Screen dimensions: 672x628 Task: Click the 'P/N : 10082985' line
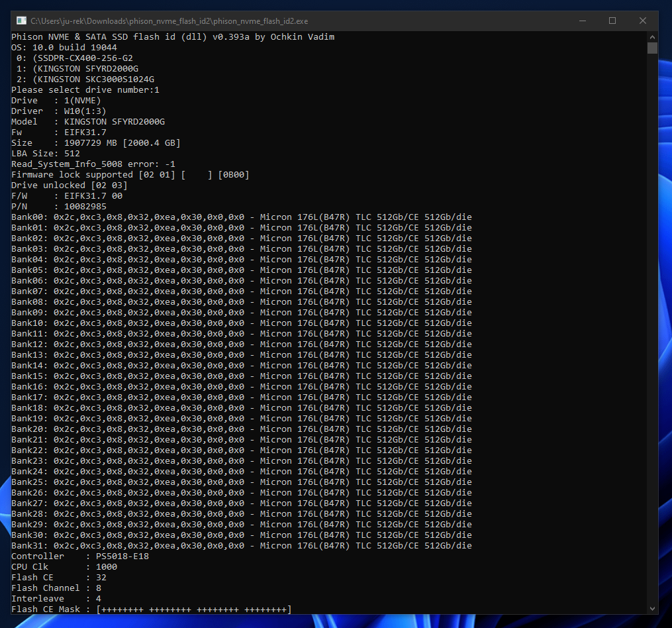coord(59,206)
